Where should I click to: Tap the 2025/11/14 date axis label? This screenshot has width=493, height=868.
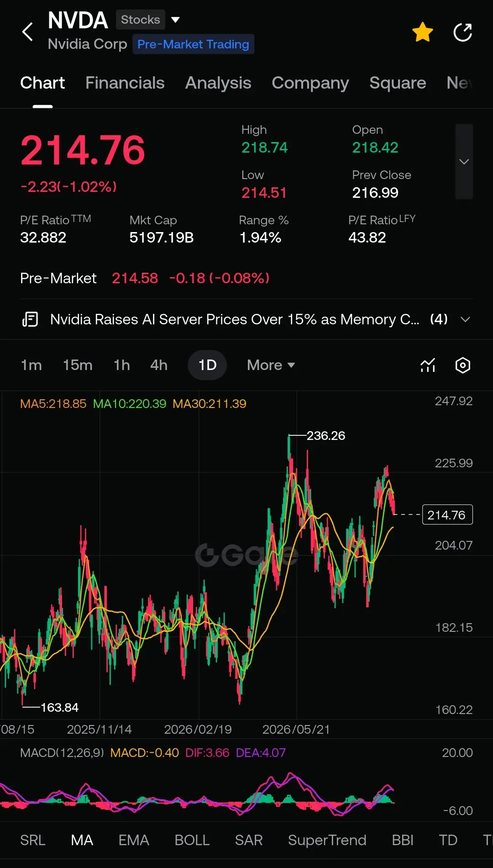point(100,730)
